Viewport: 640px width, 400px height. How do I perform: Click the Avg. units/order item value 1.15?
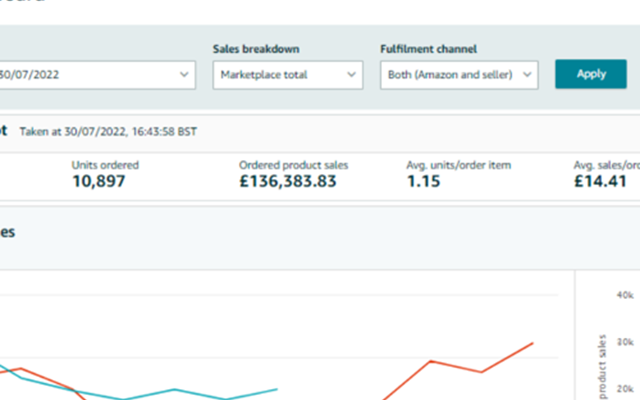pyautogui.click(x=424, y=181)
